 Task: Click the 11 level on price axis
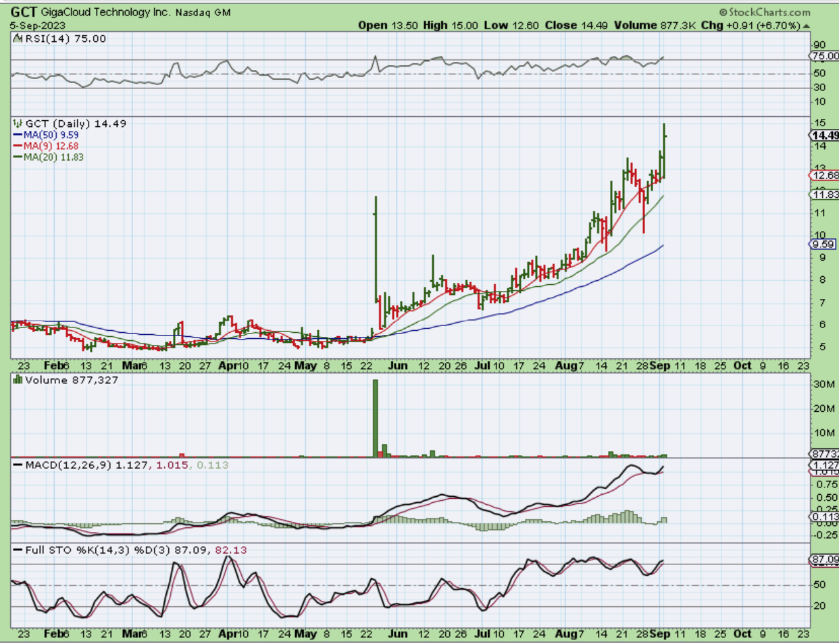pos(819,213)
